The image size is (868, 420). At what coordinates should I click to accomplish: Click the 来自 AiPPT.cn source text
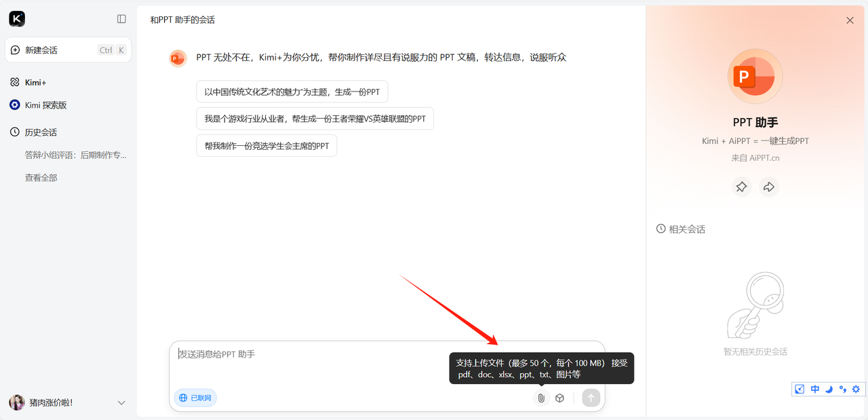[x=755, y=158]
